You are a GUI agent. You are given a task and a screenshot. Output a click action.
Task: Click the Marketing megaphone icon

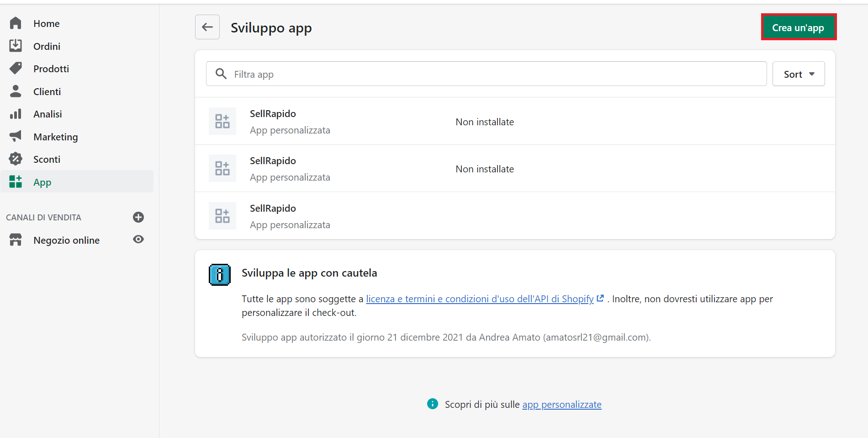tap(16, 136)
